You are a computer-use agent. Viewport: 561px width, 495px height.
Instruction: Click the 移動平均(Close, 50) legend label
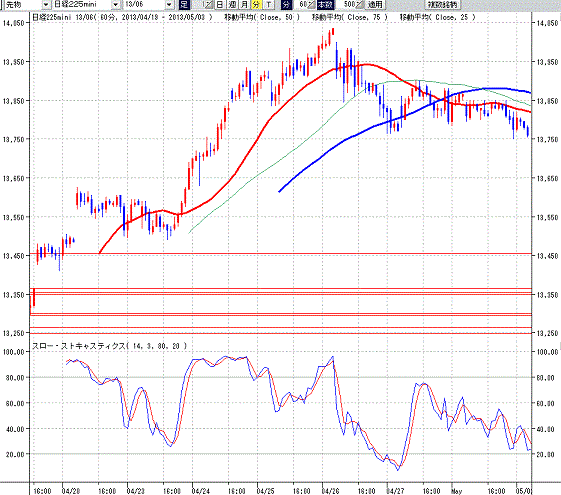pos(262,17)
